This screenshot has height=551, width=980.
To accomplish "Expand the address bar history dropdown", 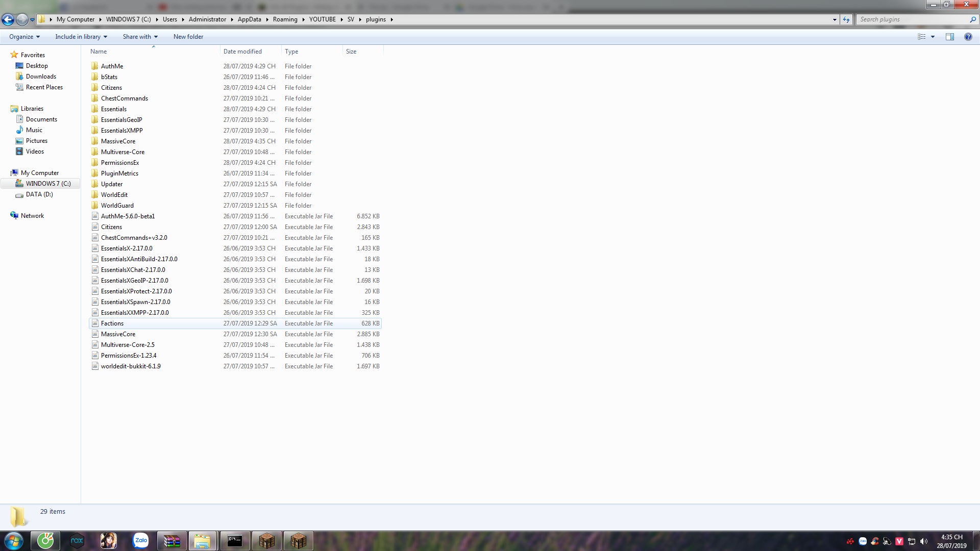I will click(x=835, y=19).
